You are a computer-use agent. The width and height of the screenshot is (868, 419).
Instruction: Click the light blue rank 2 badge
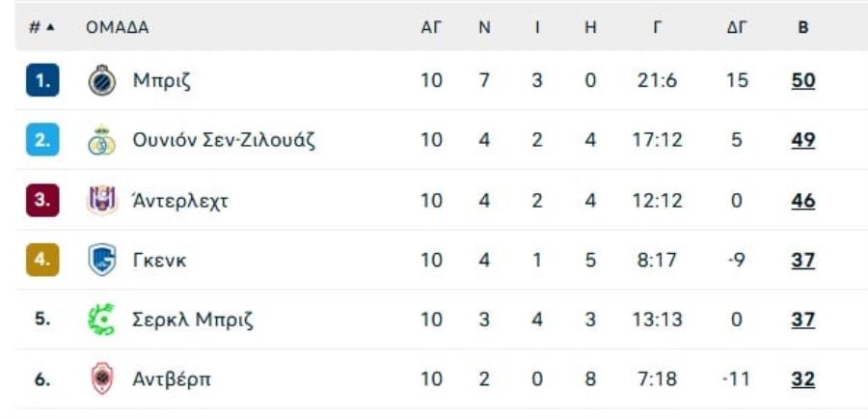coord(42,140)
